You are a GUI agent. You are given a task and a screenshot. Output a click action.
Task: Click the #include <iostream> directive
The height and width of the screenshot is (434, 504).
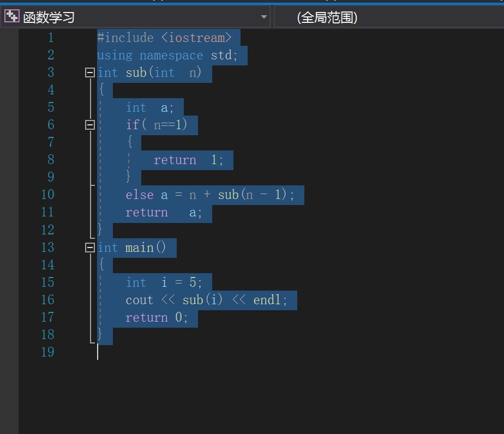click(166, 37)
